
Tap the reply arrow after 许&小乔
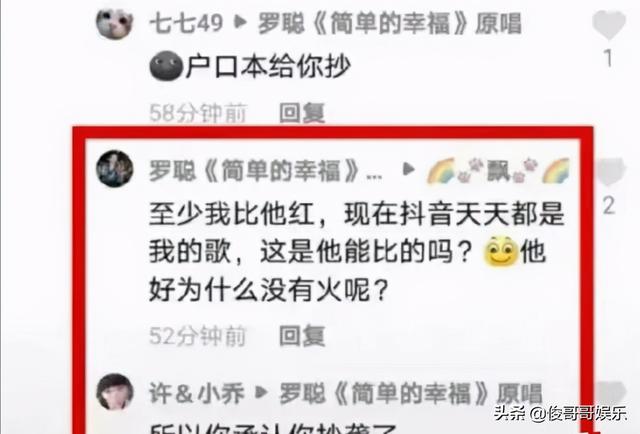click(261, 392)
